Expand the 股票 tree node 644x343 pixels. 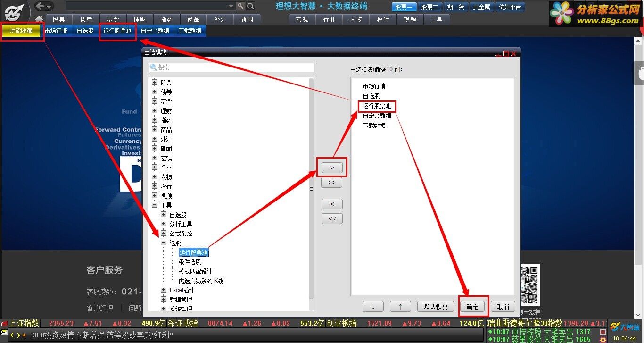point(155,82)
